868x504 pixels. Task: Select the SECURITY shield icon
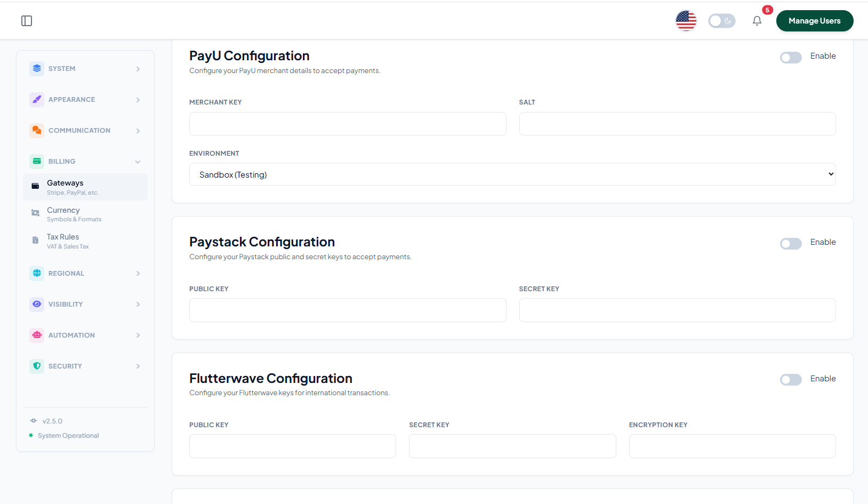pos(36,366)
